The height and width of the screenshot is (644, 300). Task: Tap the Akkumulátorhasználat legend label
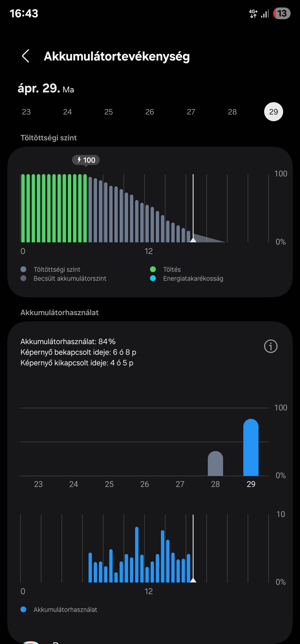[65, 609]
